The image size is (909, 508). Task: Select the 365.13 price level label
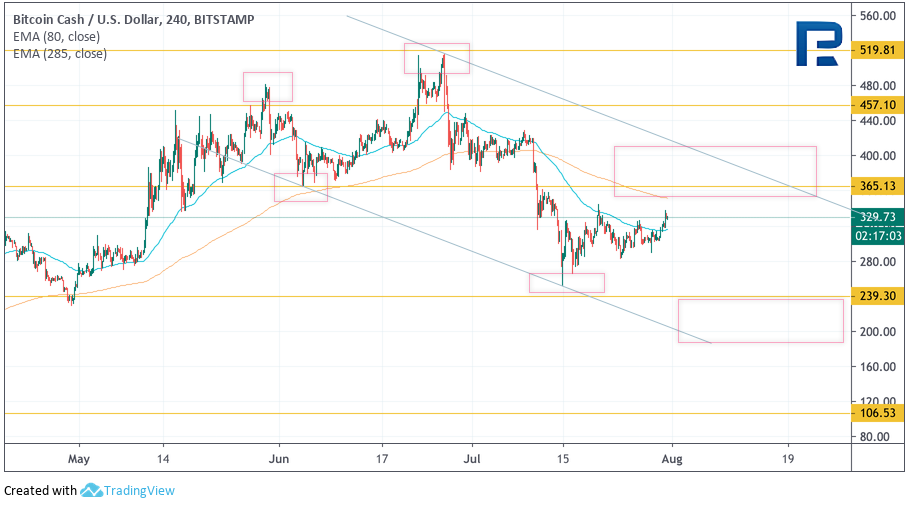click(876, 186)
